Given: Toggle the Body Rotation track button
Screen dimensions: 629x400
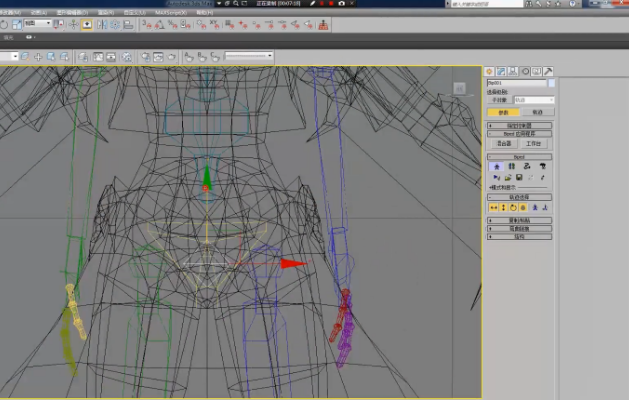Looking at the screenshot, I should coord(512,207).
